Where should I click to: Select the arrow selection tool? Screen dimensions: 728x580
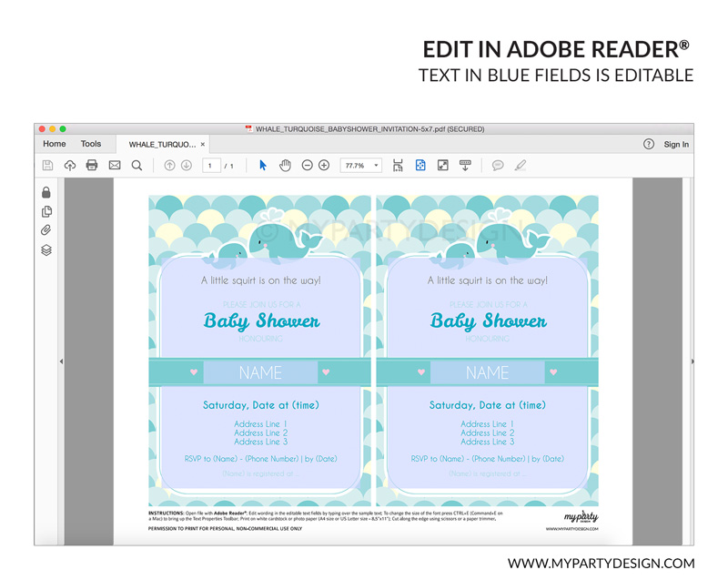[263, 166]
